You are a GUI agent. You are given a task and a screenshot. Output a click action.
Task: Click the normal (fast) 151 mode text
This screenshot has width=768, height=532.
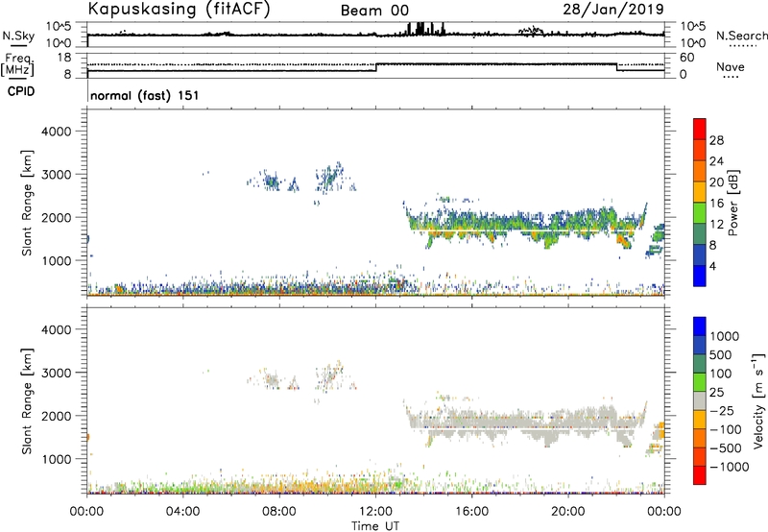[145, 95]
